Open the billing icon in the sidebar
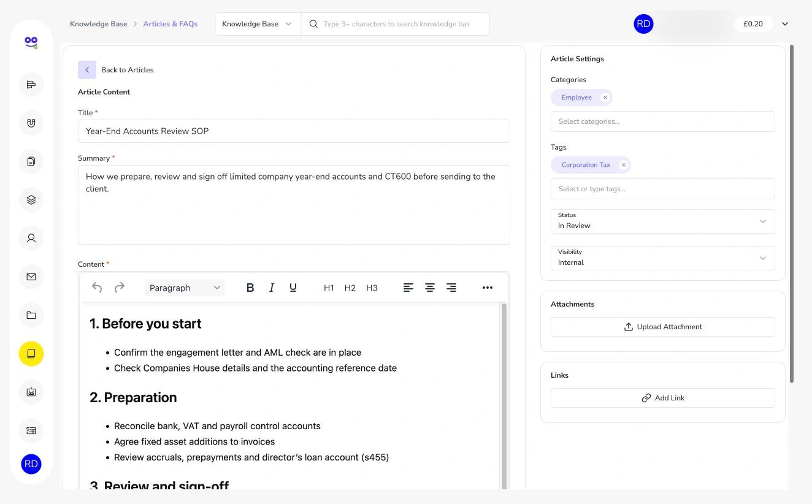The height and width of the screenshot is (504, 812). 31,430
